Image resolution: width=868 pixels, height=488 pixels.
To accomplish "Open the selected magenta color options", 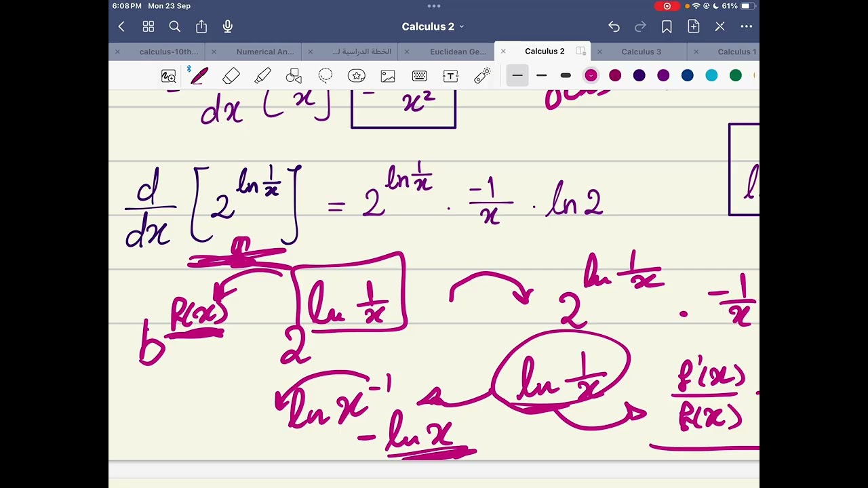I will 591,75.
